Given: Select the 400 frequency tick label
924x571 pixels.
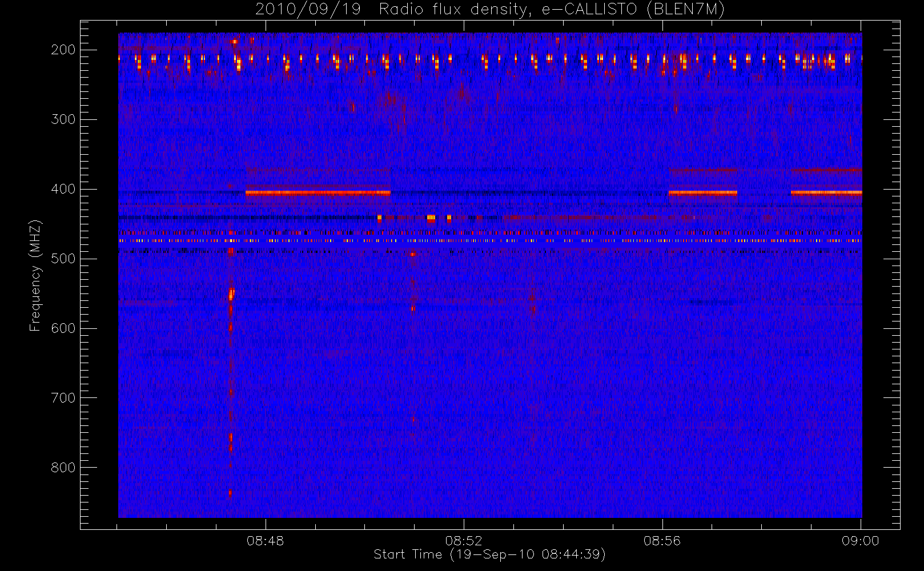Looking at the screenshot, I should coord(63,189).
